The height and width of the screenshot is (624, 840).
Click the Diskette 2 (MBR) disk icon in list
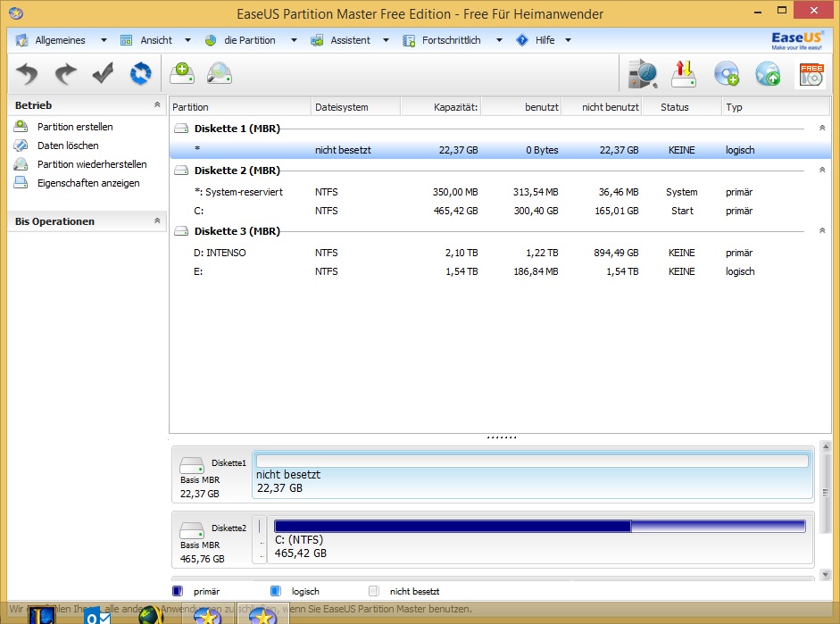pos(181,171)
